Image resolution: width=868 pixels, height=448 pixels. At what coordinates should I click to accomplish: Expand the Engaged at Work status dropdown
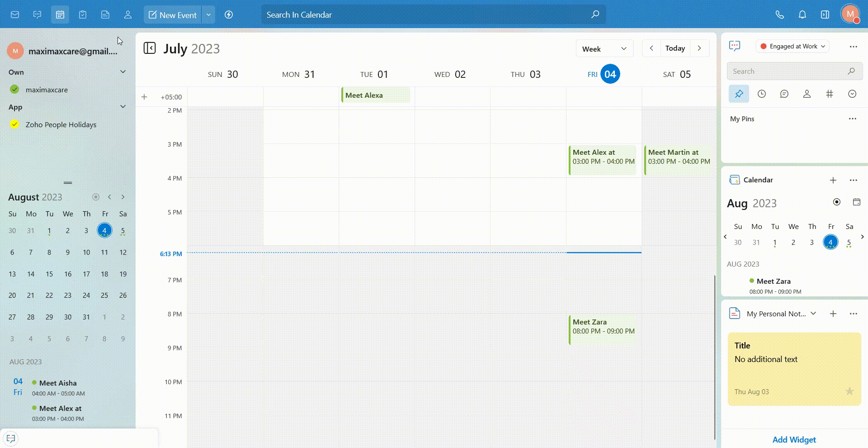(793, 46)
